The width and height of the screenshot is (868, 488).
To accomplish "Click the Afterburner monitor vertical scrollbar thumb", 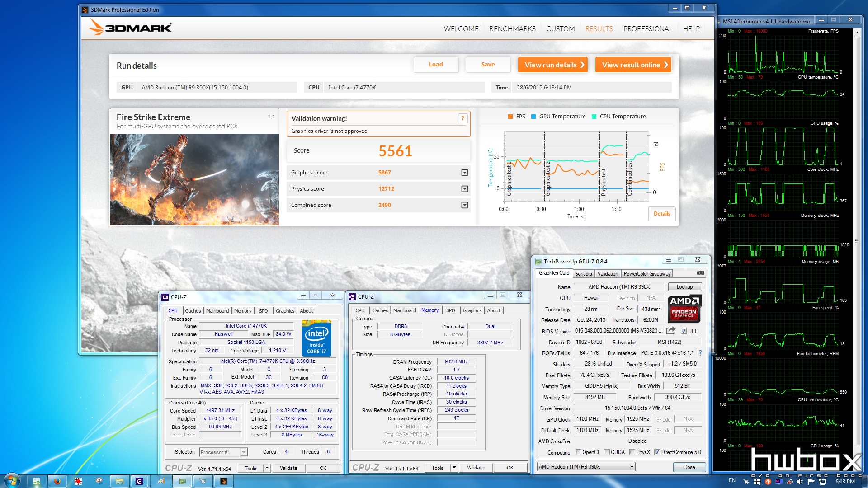I will (856, 240).
